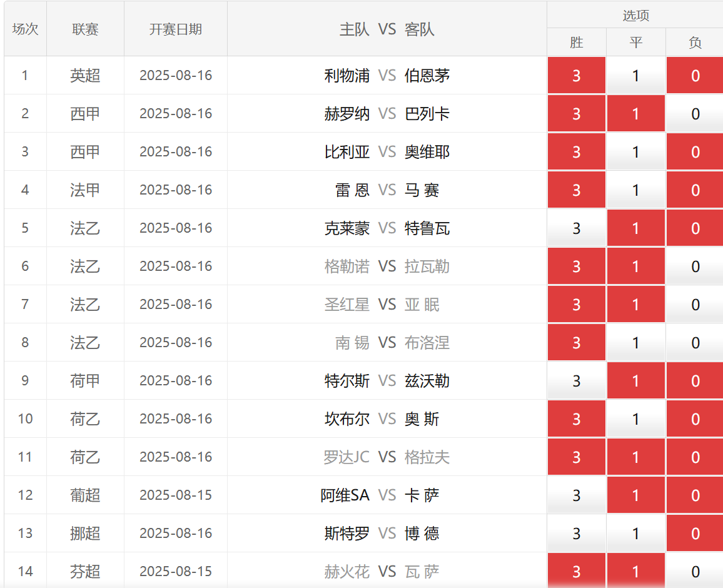Click the 葡超 league cell
723x588 pixels.
pyautogui.click(x=85, y=495)
